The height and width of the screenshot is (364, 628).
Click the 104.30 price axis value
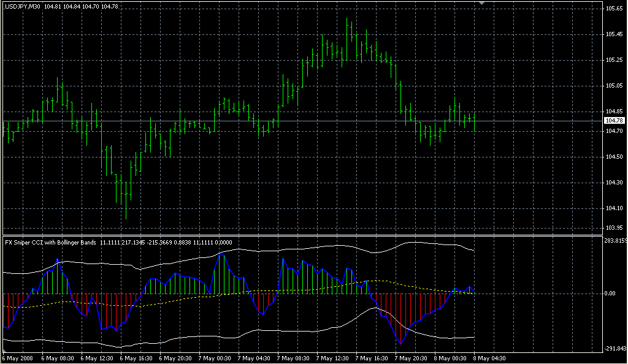click(x=614, y=183)
